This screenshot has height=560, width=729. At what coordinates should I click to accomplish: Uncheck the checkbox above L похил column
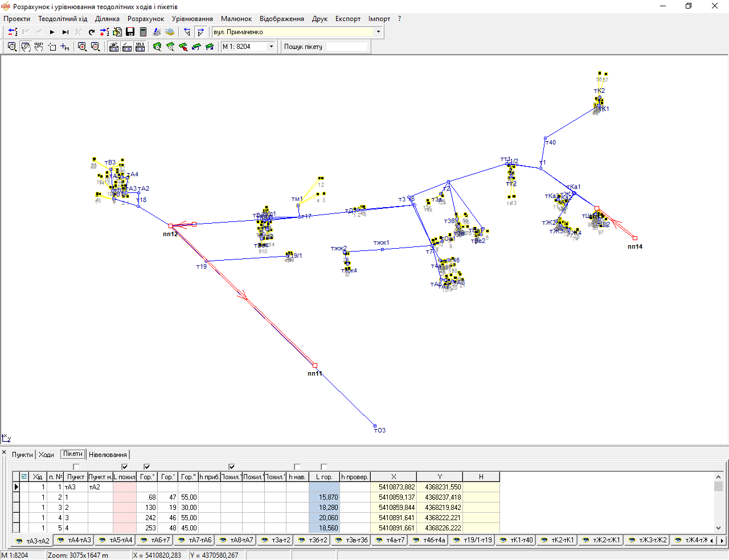(125, 467)
